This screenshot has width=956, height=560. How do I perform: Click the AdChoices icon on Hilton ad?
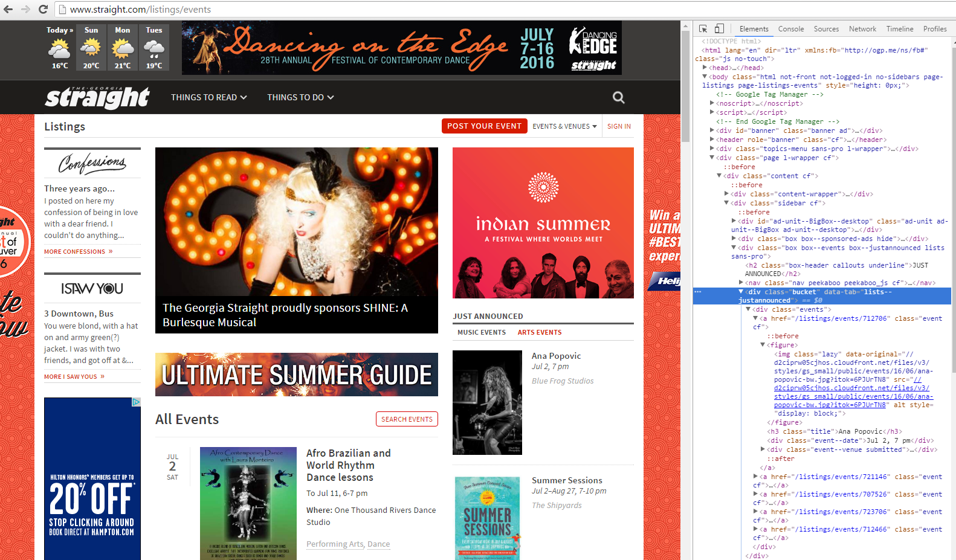click(137, 402)
